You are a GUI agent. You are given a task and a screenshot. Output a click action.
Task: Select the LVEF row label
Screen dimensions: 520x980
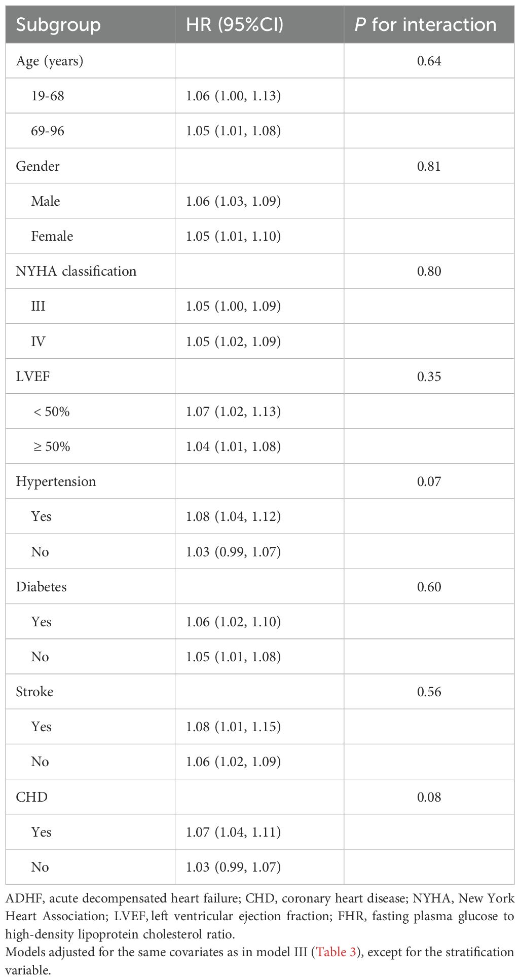[33, 376]
